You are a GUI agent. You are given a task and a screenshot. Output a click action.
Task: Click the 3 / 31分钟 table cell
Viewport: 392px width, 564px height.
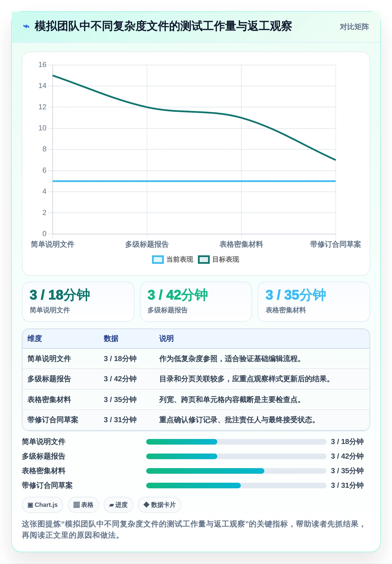(120, 420)
